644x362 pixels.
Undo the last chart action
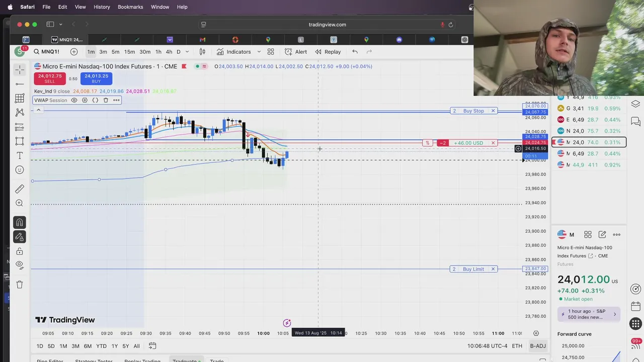[x=355, y=52]
